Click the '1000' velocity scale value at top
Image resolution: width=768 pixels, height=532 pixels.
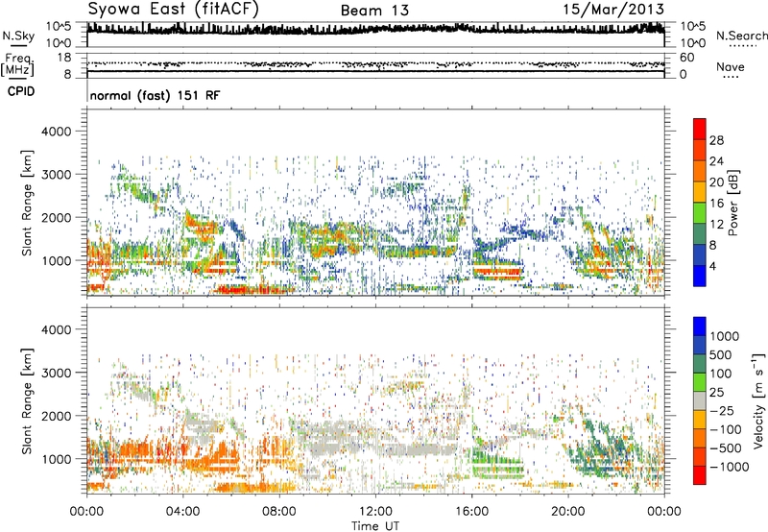[x=724, y=336]
